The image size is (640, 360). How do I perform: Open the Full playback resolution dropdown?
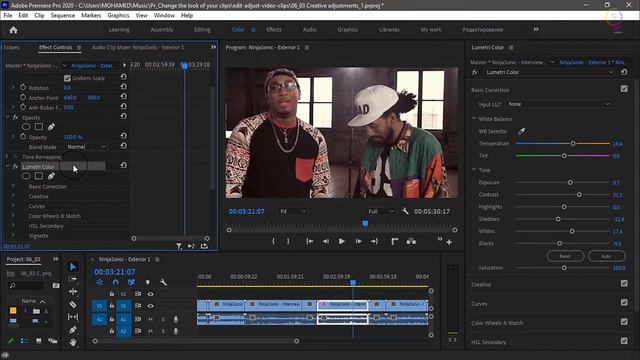coord(381,211)
